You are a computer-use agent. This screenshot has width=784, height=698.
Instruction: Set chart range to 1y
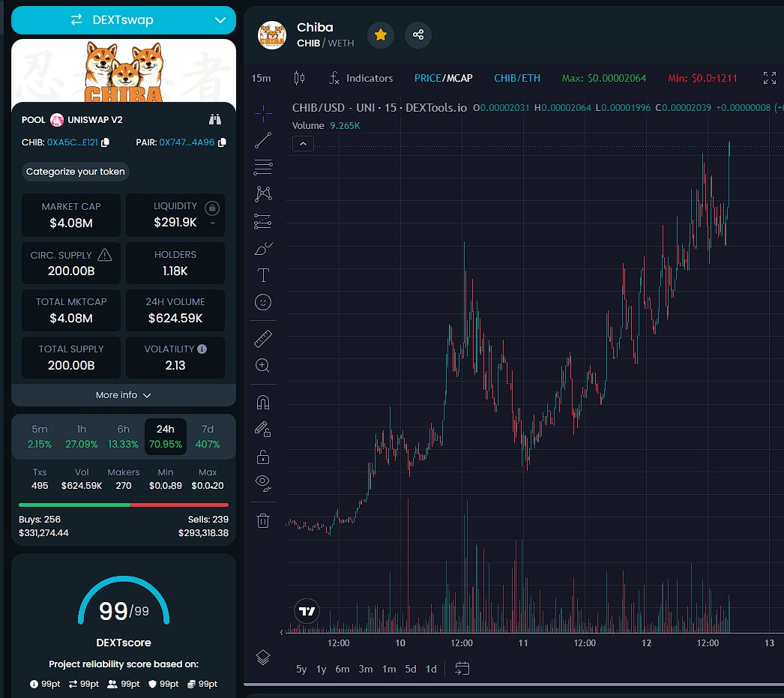pos(321,669)
